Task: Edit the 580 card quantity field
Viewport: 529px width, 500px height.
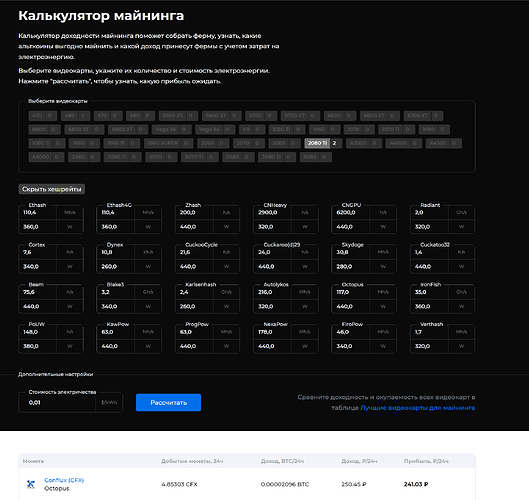Action: [148, 116]
